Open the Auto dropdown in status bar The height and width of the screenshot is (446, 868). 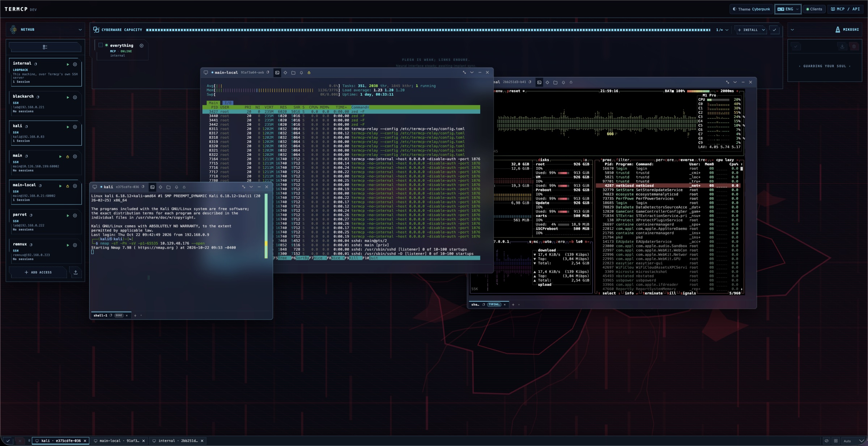pos(854,441)
